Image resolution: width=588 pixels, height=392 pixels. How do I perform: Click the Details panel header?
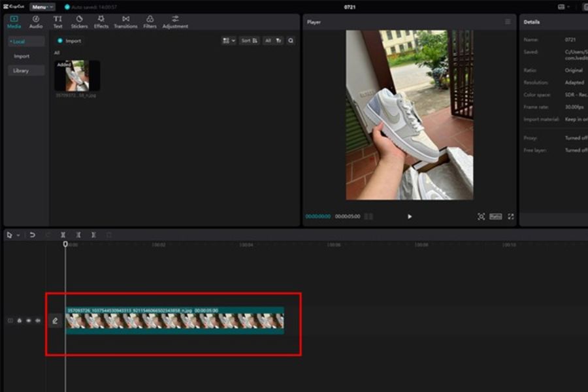coord(532,22)
